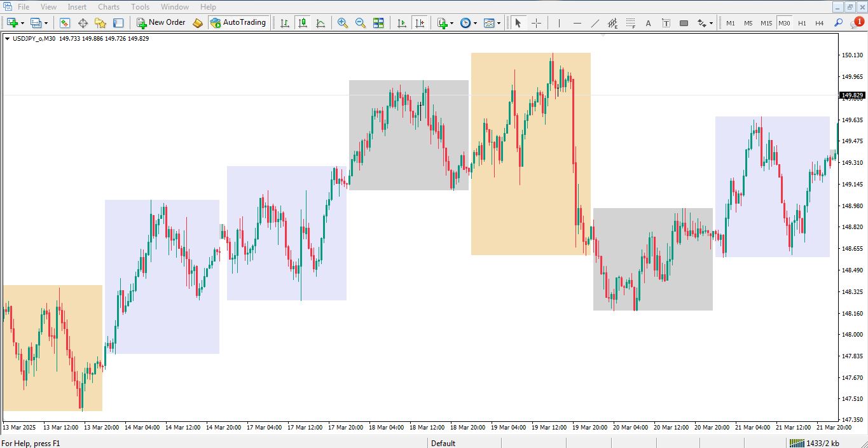868x448 pixels.
Task: Open the Market Watch window
Action: 65,23
